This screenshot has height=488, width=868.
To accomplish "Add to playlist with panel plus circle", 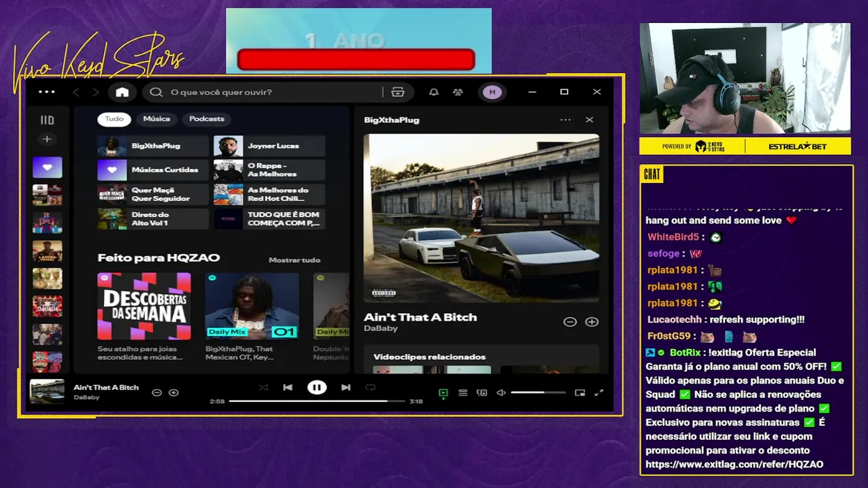I will [x=592, y=322].
